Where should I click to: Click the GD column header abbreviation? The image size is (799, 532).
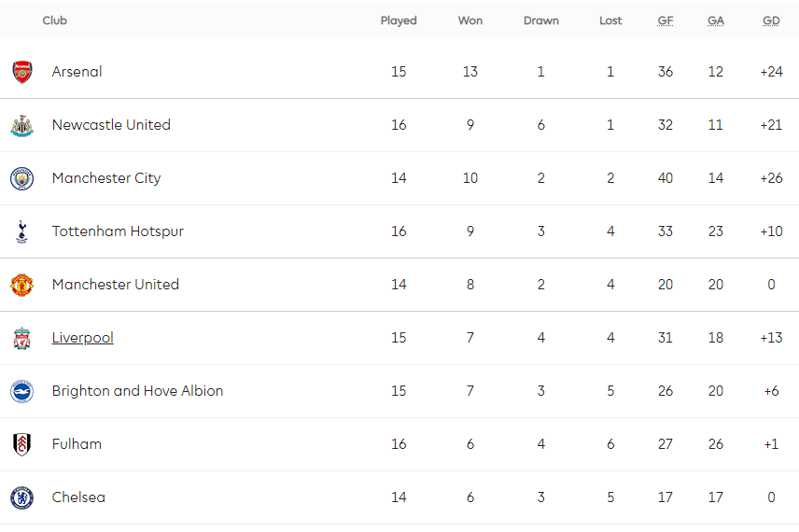point(771,21)
